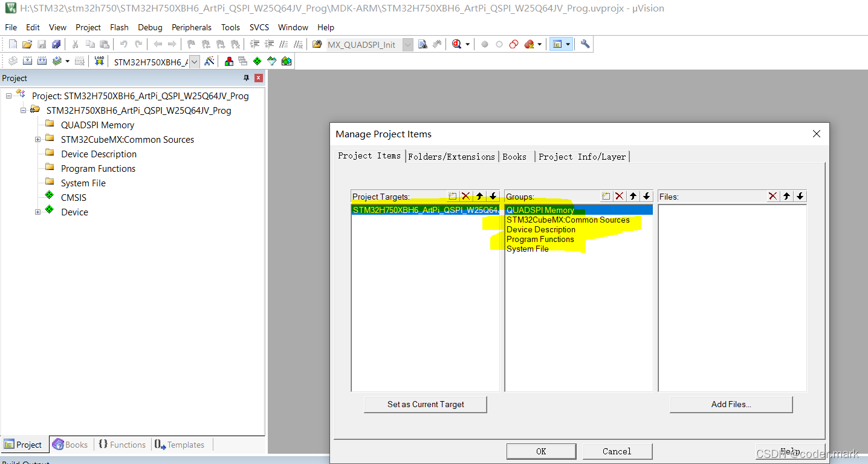Click the Rebuild all target files icon
Image resolution: width=868 pixels, height=464 pixels.
[x=42, y=61]
